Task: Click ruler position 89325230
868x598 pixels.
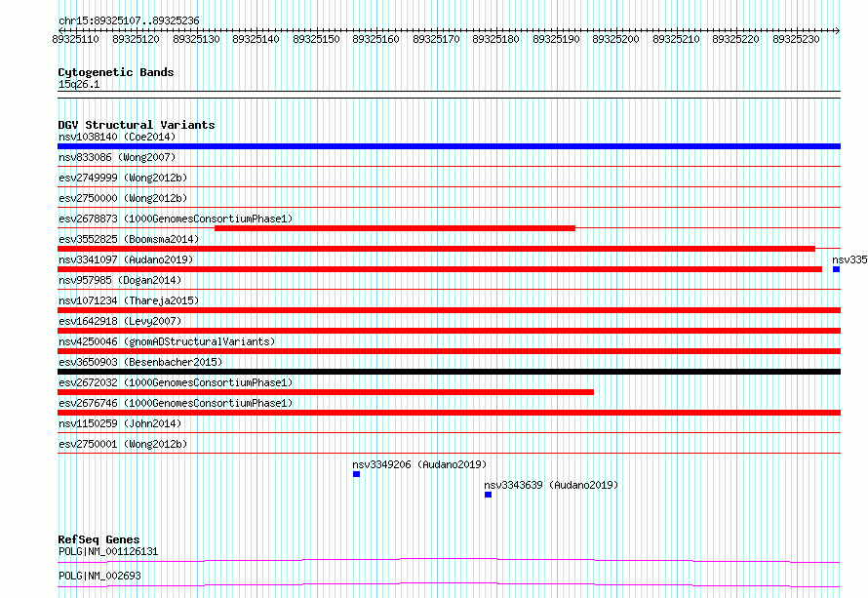Action: coord(796,39)
